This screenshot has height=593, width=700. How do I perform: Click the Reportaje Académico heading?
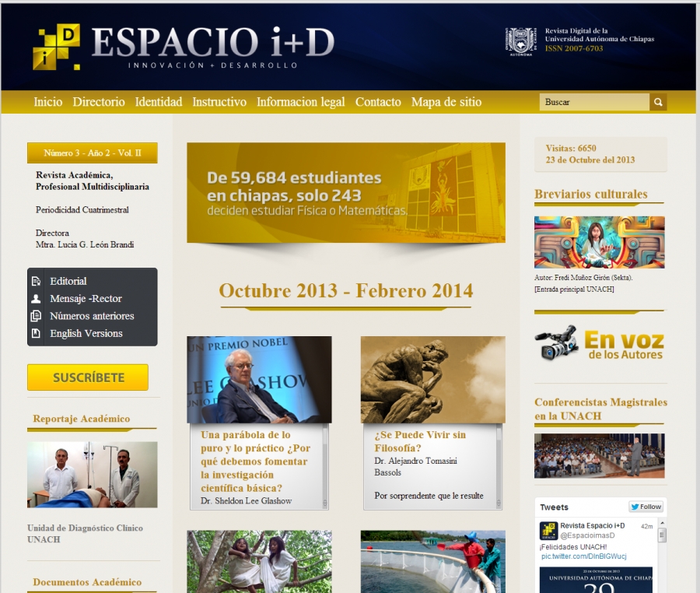pos(82,419)
